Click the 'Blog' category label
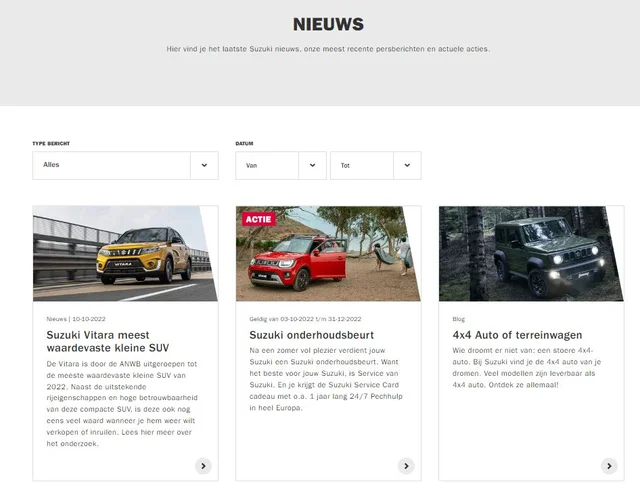Screen dimensions: 640x486 coord(458,319)
